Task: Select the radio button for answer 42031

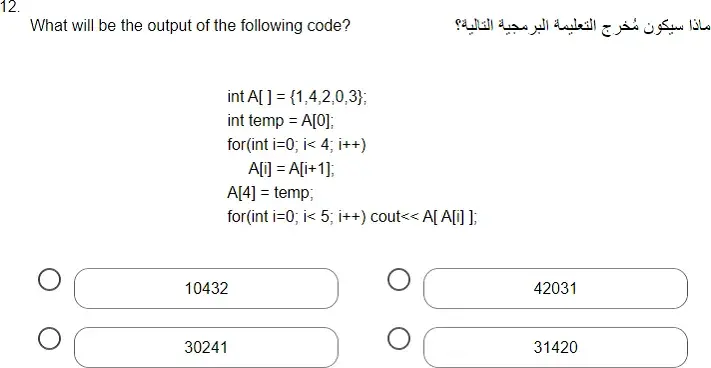Action: (x=399, y=280)
